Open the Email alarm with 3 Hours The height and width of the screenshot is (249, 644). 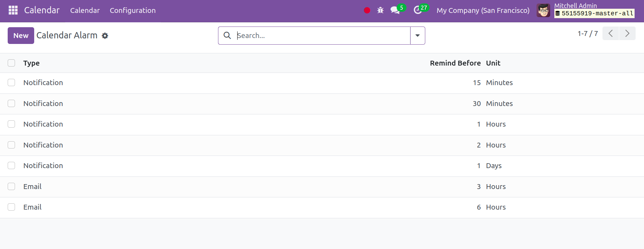[x=322, y=187]
